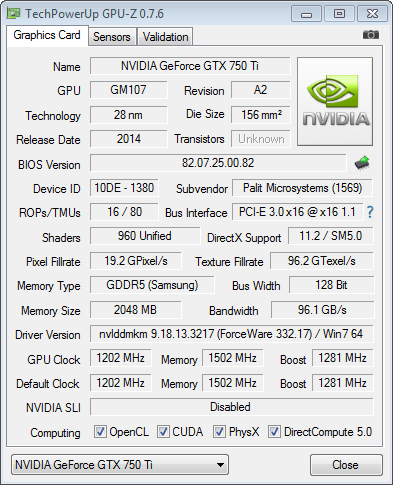The height and width of the screenshot is (485, 393).
Task: Click the Driver Version field
Action: (231, 334)
